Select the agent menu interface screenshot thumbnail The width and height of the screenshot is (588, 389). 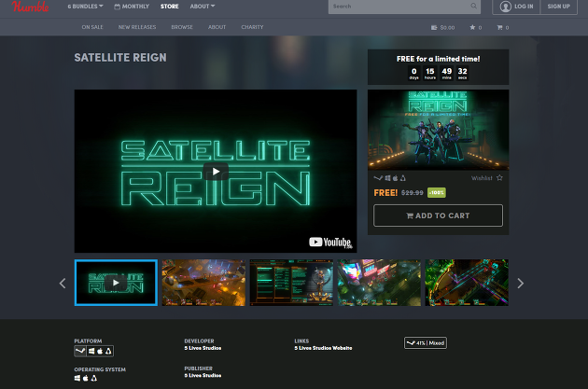pos(291,283)
